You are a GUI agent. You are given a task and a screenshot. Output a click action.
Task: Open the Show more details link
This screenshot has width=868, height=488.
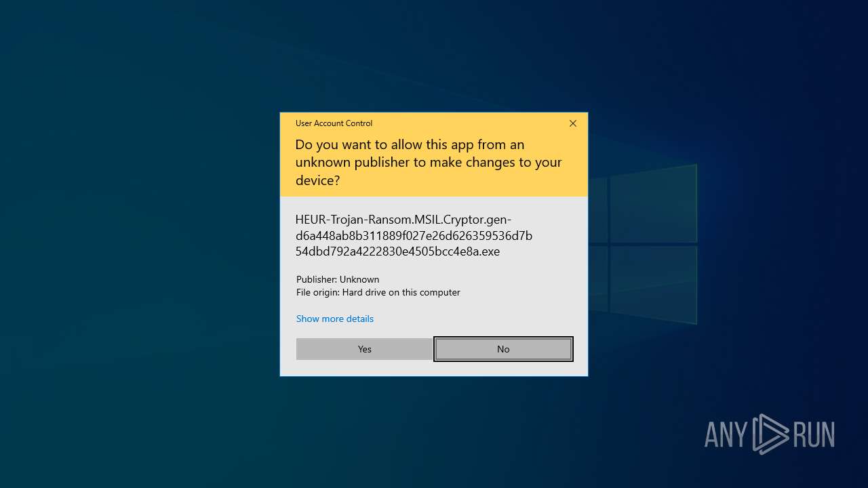point(335,319)
